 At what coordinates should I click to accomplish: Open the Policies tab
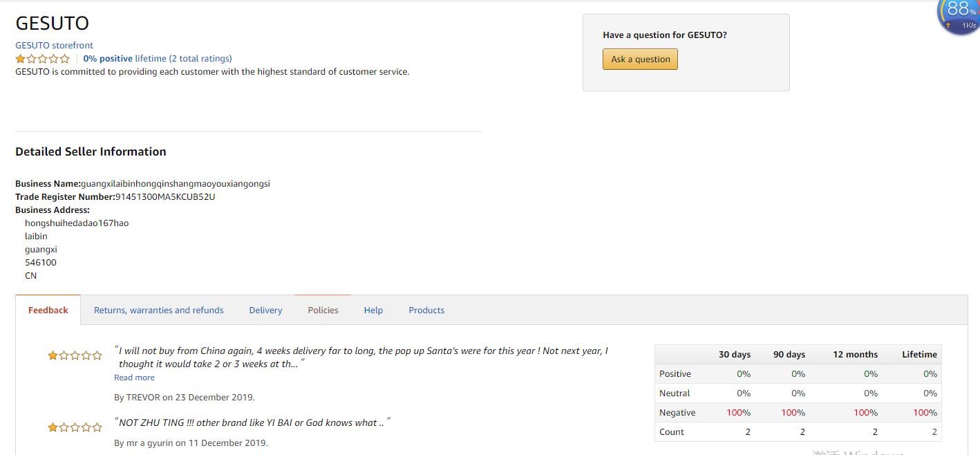323,310
